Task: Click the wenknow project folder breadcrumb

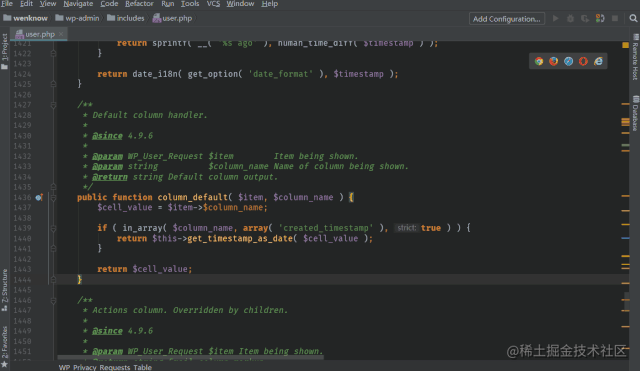Action: coord(25,18)
